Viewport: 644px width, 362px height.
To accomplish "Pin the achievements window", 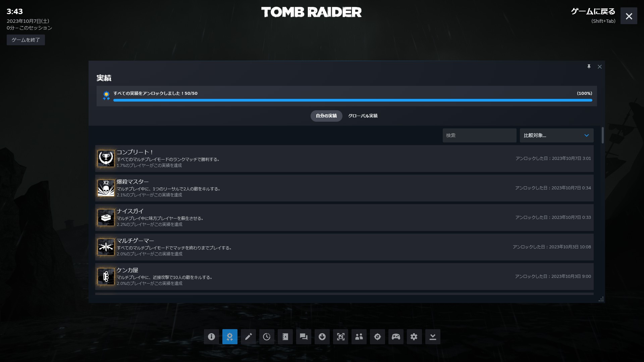I will pyautogui.click(x=589, y=67).
